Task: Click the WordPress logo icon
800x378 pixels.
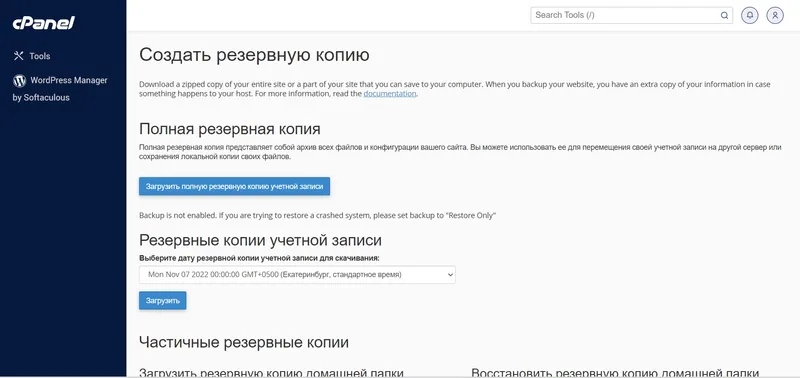Action: 19,81
